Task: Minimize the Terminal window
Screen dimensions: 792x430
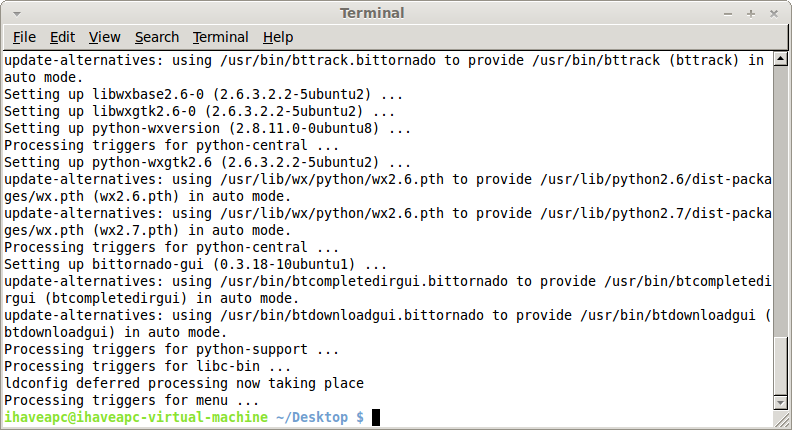Action: [x=728, y=14]
